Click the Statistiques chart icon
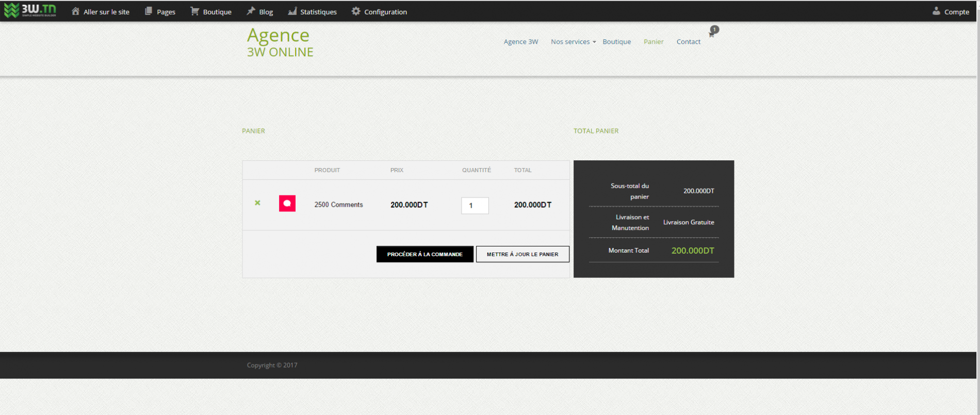Viewport: 980px width, 415px height. [292, 11]
